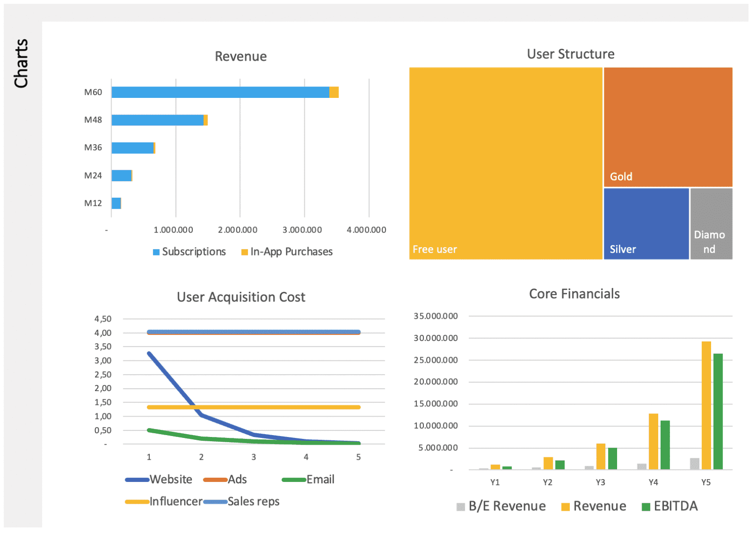
Task: Select the Gold treemap block
Action: (x=668, y=127)
